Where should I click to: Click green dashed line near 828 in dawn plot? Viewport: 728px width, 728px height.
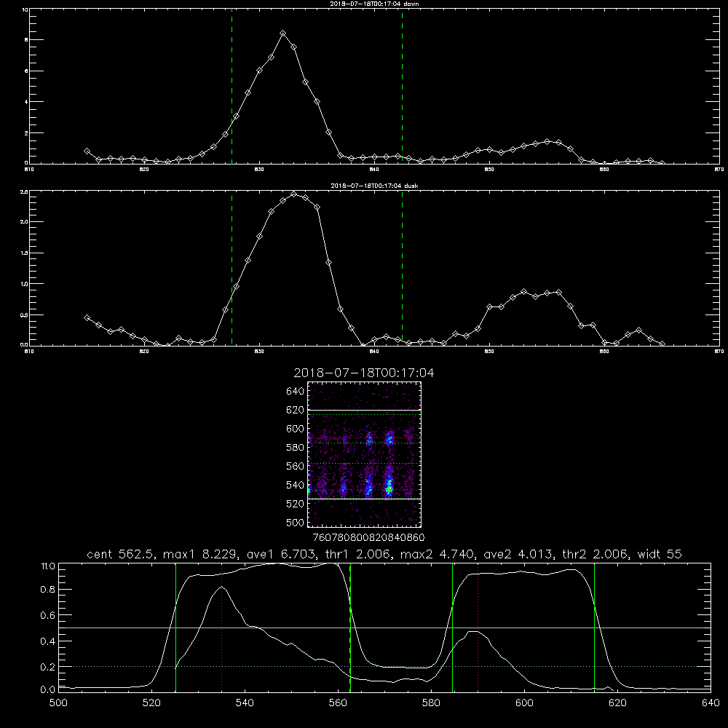[232, 87]
